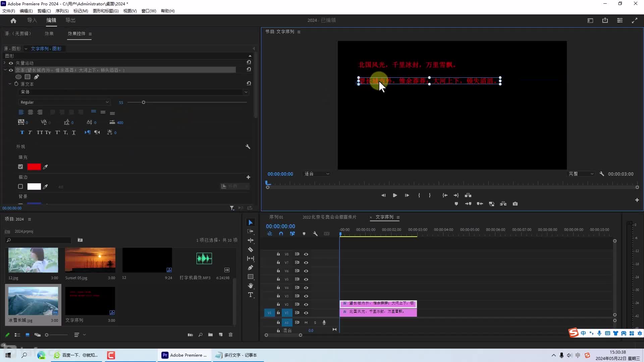Toggle the fill checkbox
644x362 pixels.
(x=20, y=167)
